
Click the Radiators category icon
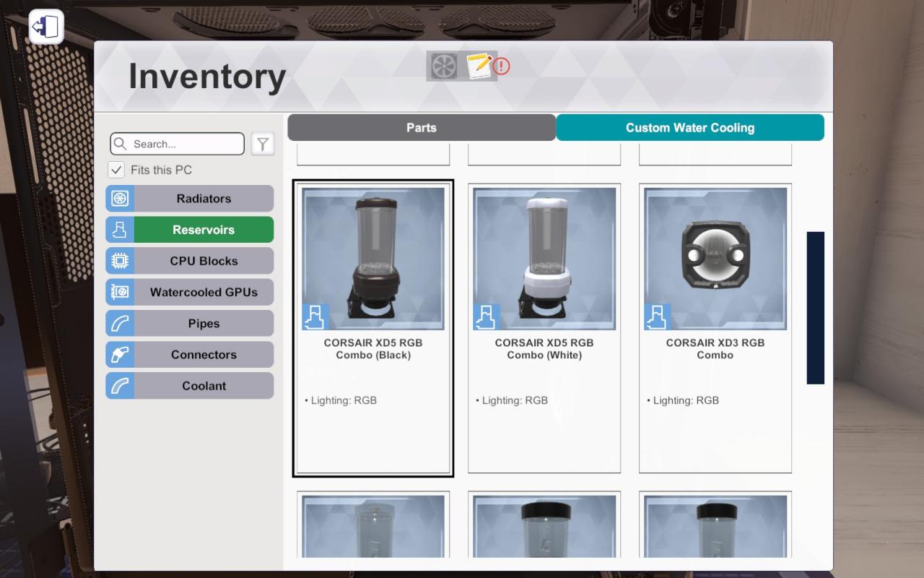pyautogui.click(x=120, y=199)
